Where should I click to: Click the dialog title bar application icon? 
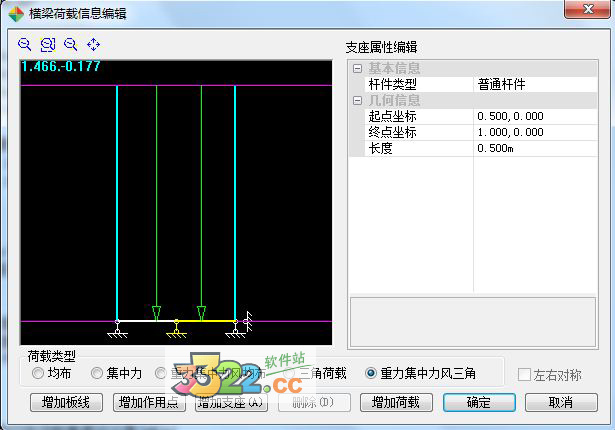point(16,14)
